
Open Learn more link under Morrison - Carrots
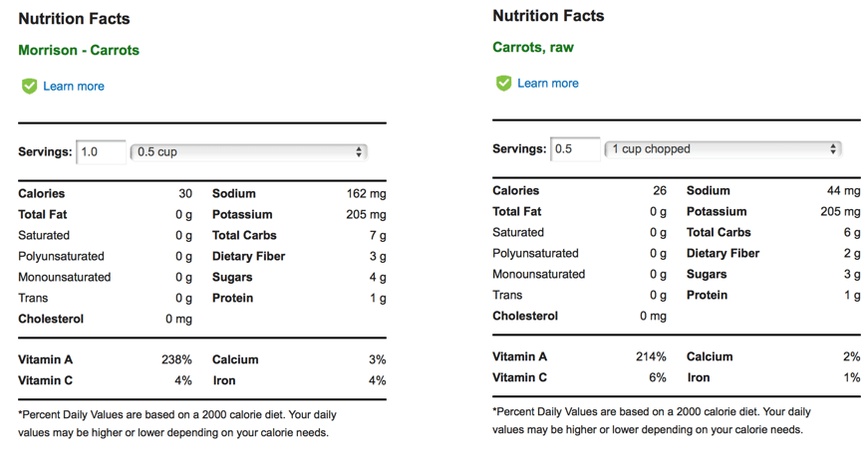(x=74, y=87)
